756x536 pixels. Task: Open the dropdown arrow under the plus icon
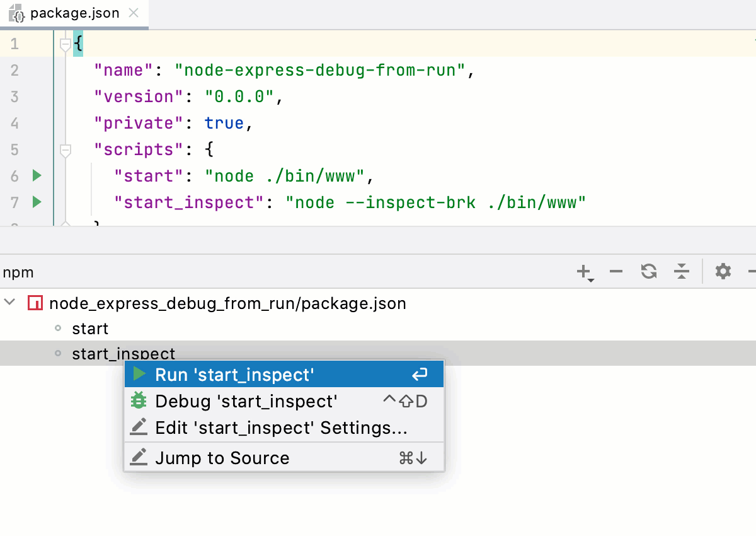point(590,277)
